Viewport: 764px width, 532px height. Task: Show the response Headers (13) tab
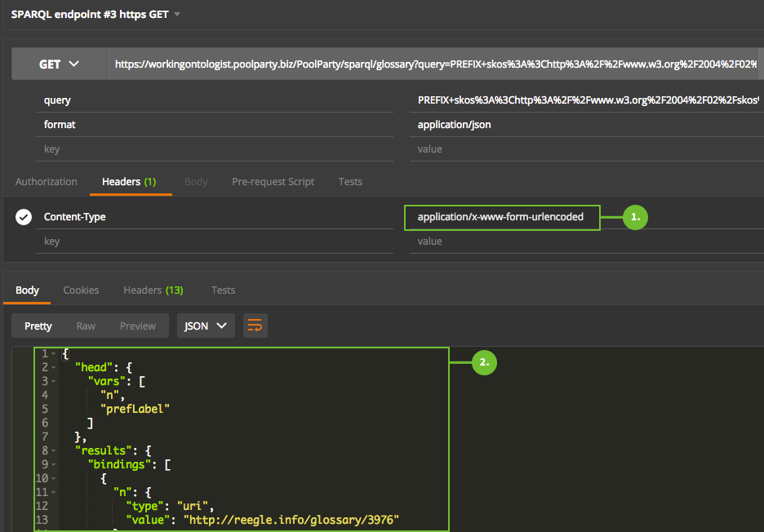pos(153,290)
